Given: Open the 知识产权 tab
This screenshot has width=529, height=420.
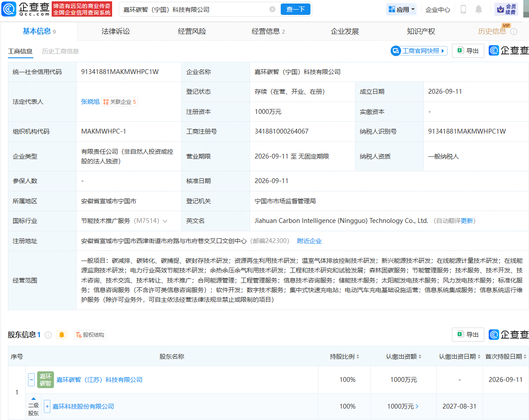Looking at the screenshot, I should coord(421,32).
